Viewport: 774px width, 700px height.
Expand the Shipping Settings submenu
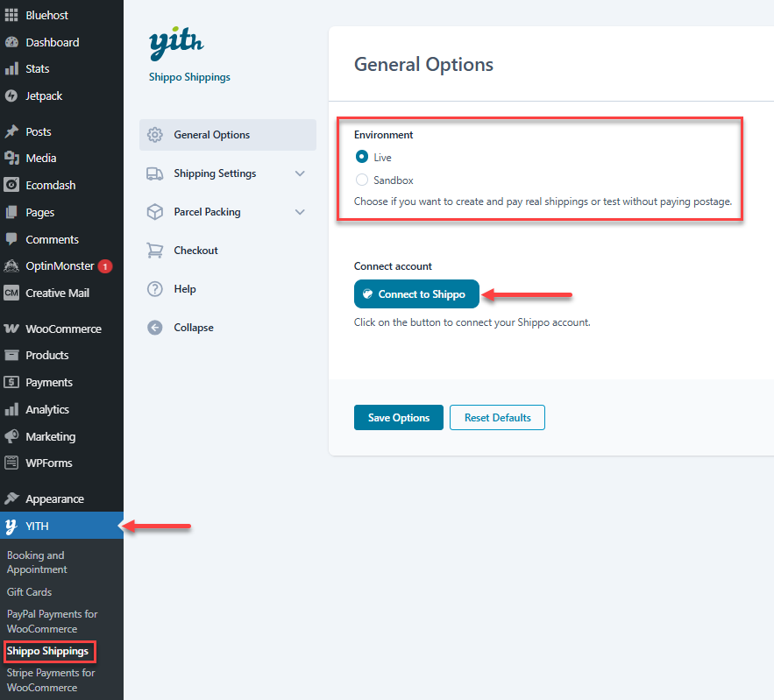coord(299,173)
